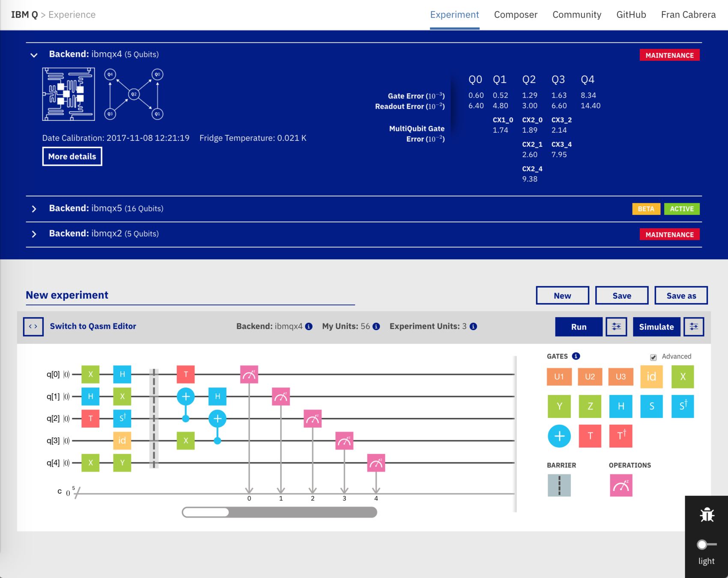The image size is (728, 578).
Task: Click info icon next to My Units
Action: click(x=376, y=326)
